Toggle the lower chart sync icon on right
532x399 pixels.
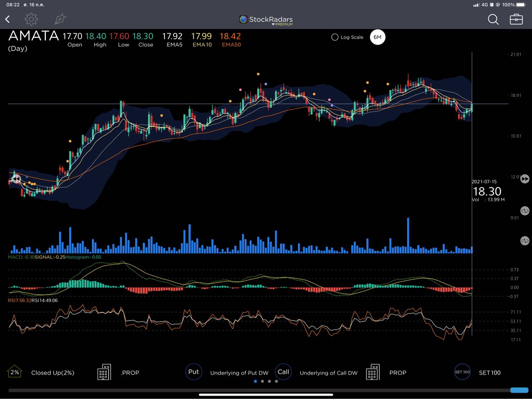click(x=525, y=241)
